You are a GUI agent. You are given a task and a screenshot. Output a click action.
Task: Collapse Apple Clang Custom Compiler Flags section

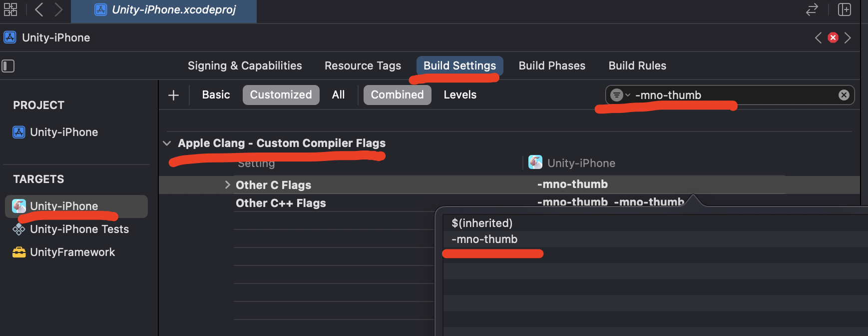[167, 143]
